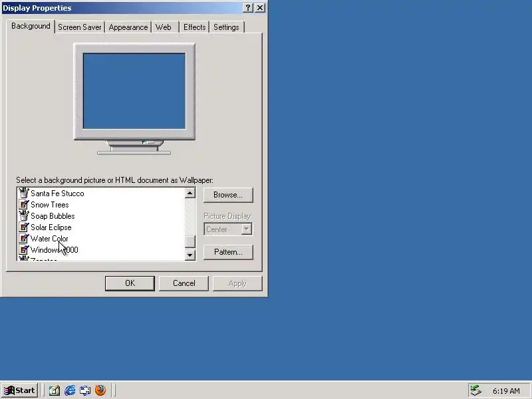Open the Web tab
Image resolution: width=532 pixels, height=399 pixels.
click(x=163, y=27)
